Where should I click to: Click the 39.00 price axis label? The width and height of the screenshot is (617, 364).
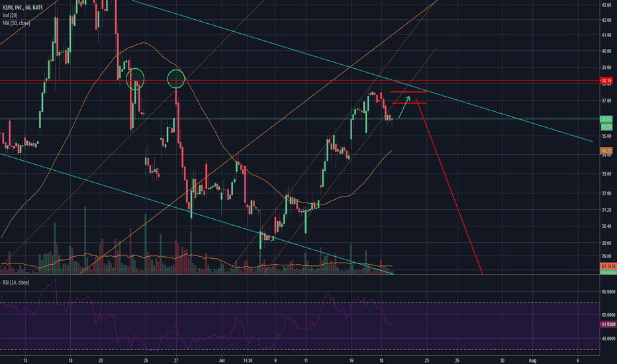606,68
